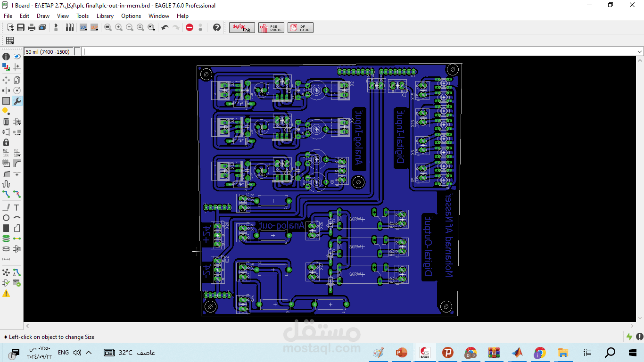This screenshot has width=644, height=362.
Task: Click the Print toolbar icon
Action: point(32,28)
